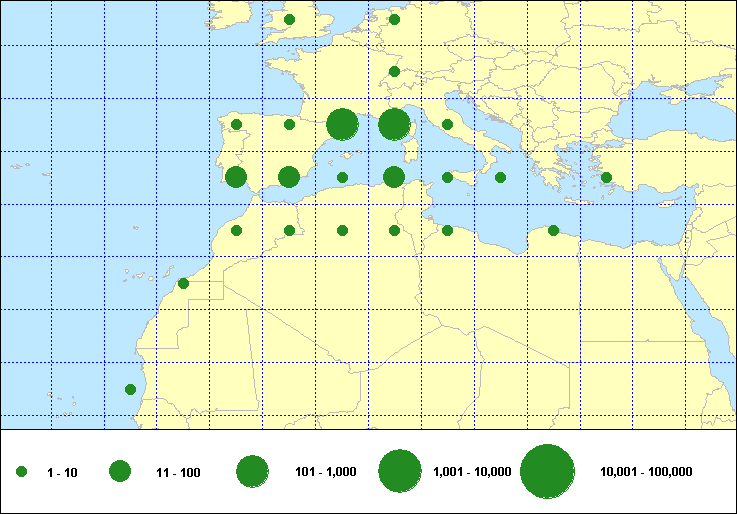Click the southernmost marker on West African coast
Image resolution: width=737 pixels, height=514 pixels.
130,389
